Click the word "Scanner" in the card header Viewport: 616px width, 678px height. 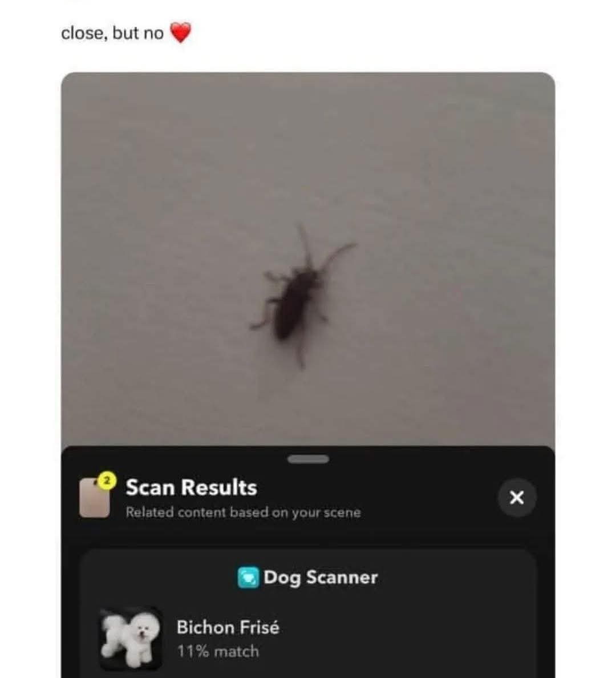(x=342, y=577)
